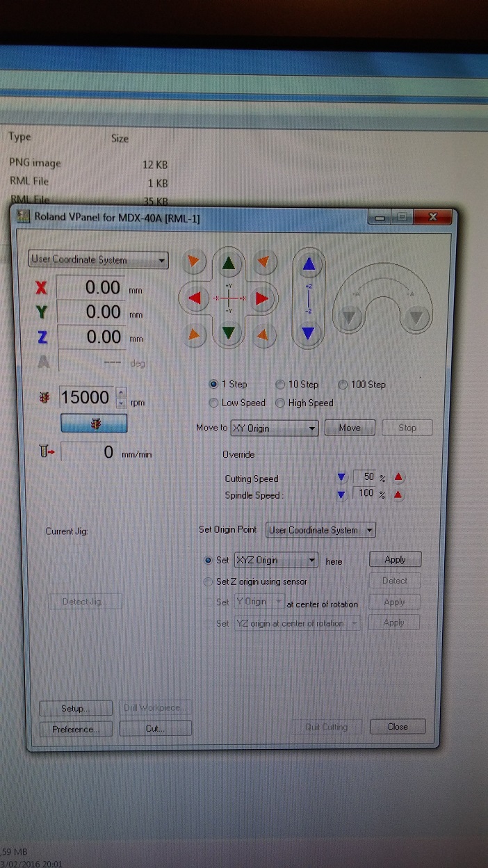Select the 1 KB RML File row

[88, 183]
